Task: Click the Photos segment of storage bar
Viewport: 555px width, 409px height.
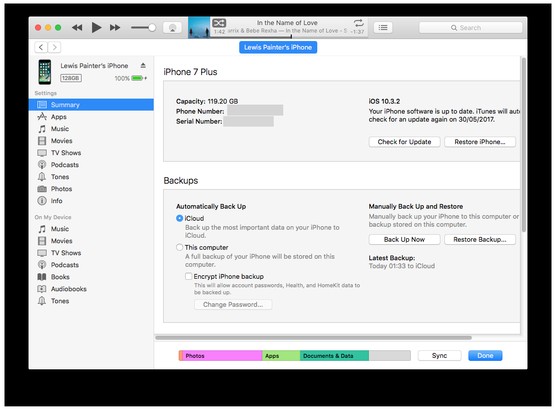Action: click(222, 356)
